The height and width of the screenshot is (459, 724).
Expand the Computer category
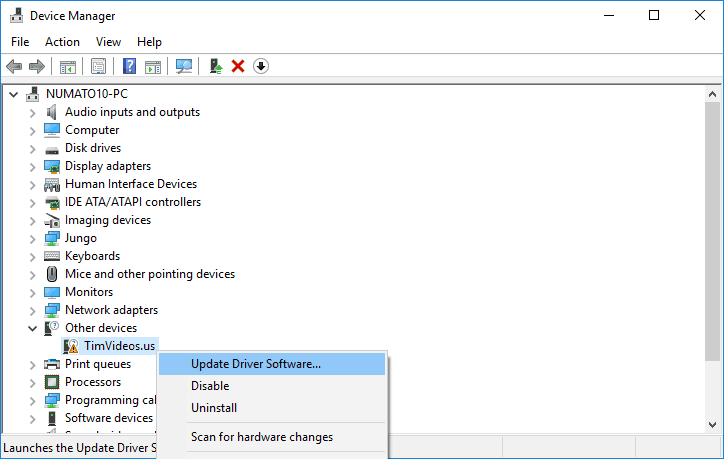point(32,131)
